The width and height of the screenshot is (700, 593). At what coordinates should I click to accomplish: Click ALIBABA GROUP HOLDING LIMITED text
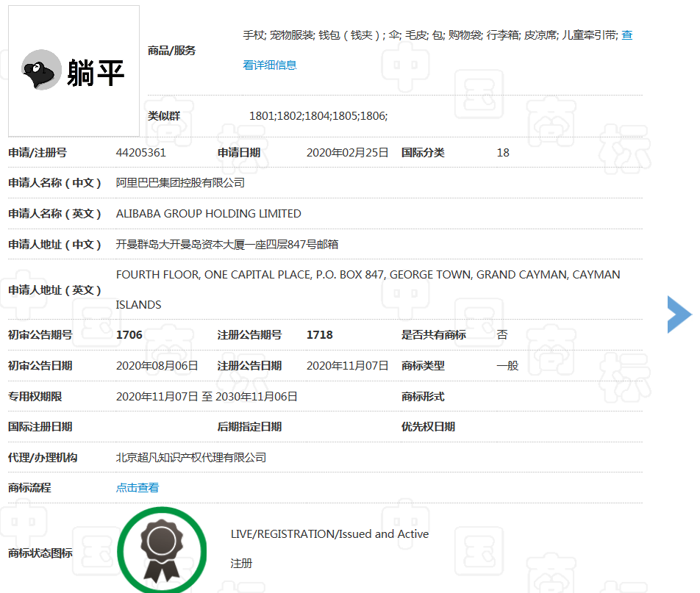pyautogui.click(x=208, y=214)
